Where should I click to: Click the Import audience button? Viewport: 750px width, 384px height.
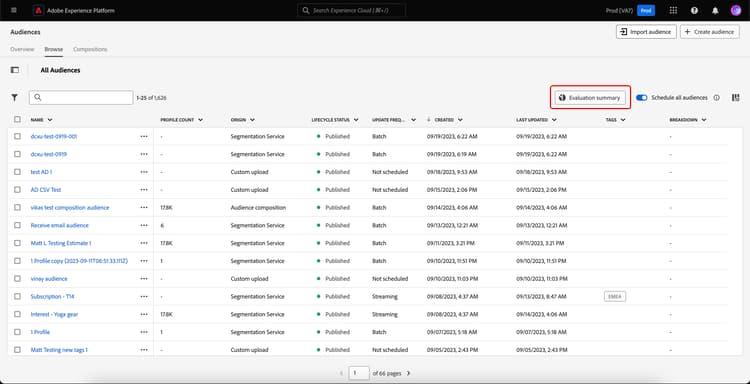click(x=646, y=32)
